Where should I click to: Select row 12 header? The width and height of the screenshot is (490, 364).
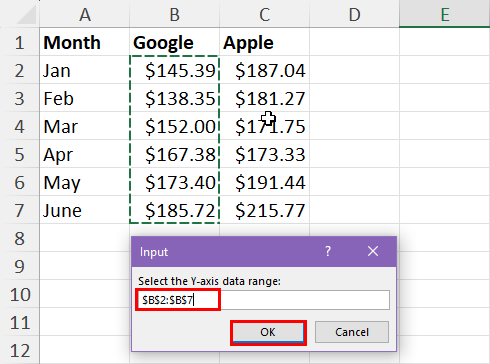click(20, 350)
